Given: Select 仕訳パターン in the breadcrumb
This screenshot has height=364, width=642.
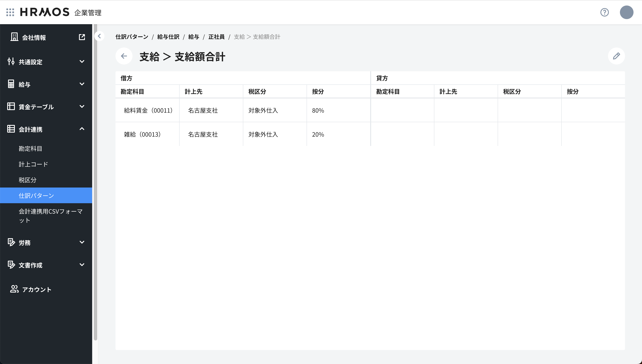Looking at the screenshot, I should pos(132,37).
